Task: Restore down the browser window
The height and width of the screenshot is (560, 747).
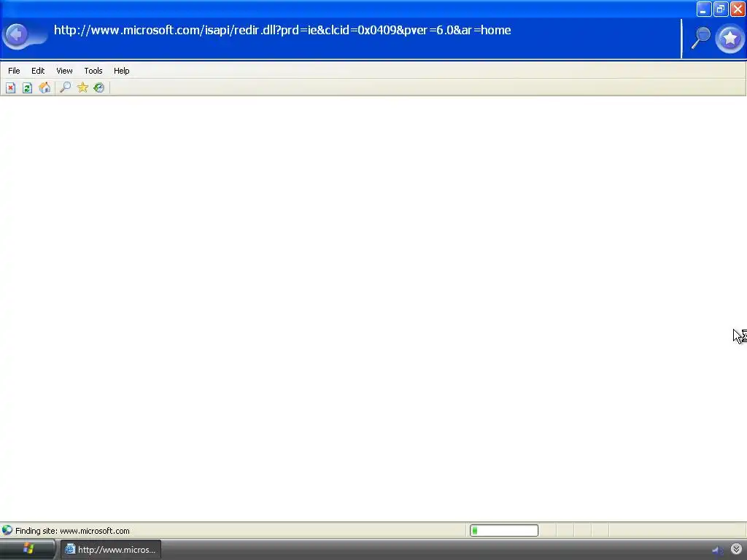Action: click(x=720, y=9)
